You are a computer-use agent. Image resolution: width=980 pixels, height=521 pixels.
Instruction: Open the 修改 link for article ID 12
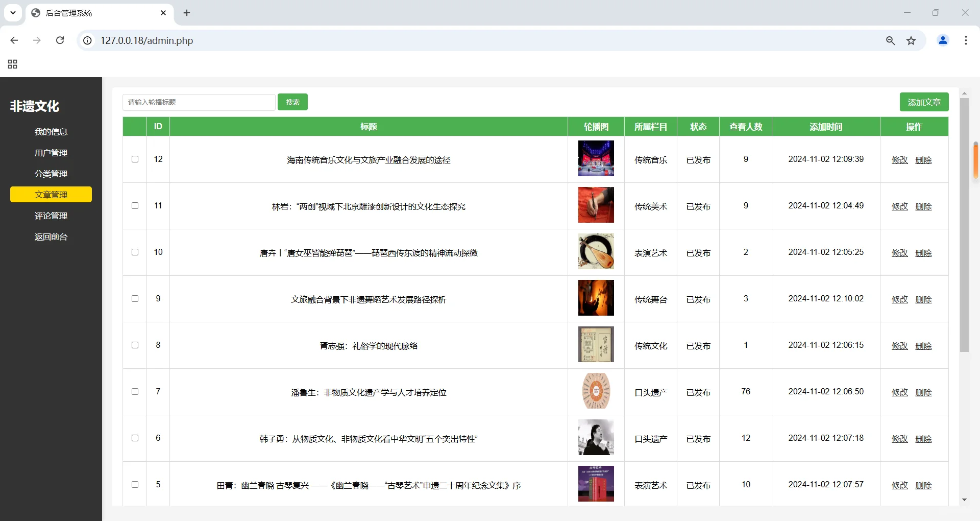[x=899, y=159]
